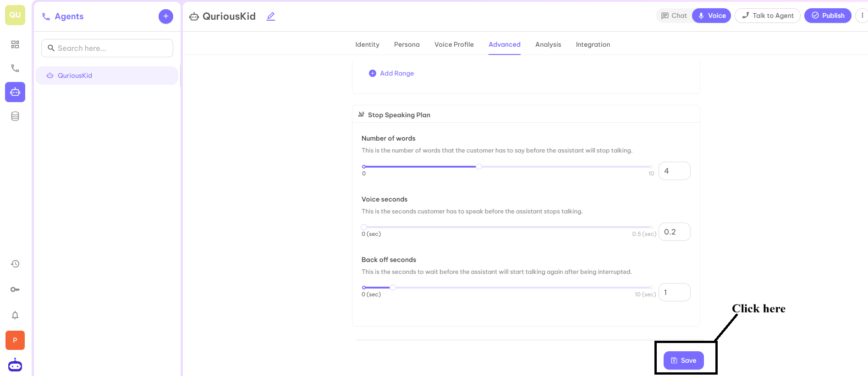This screenshot has width=868, height=376.
Task: Open the Analysis tab
Action: point(548,44)
